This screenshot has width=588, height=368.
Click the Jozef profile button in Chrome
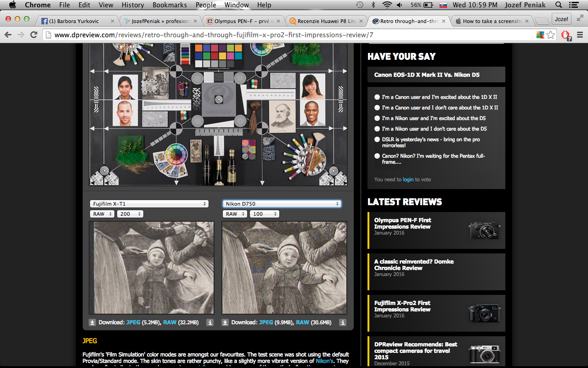point(561,19)
